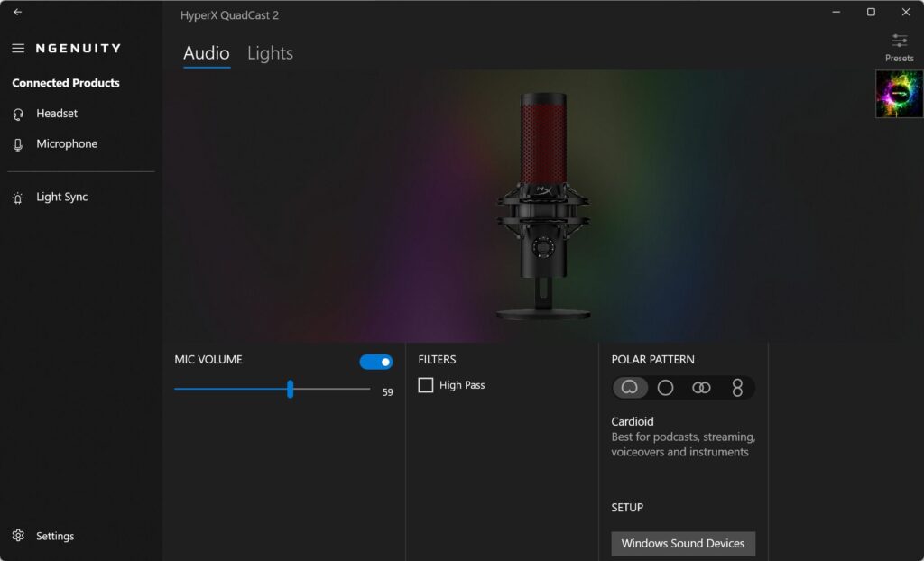Click the Connected Products heading
The image size is (924, 561).
click(65, 83)
